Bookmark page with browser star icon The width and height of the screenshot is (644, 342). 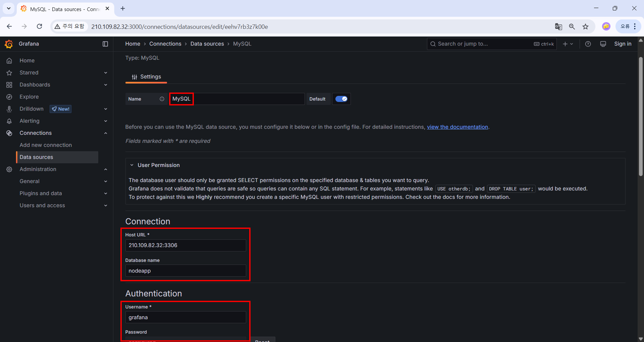pyautogui.click(x=585, y=26)
